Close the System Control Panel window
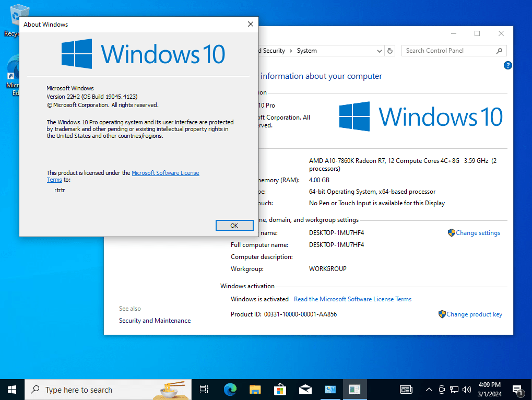This screenshot has width=532, height=400. (x=501, y=33)
